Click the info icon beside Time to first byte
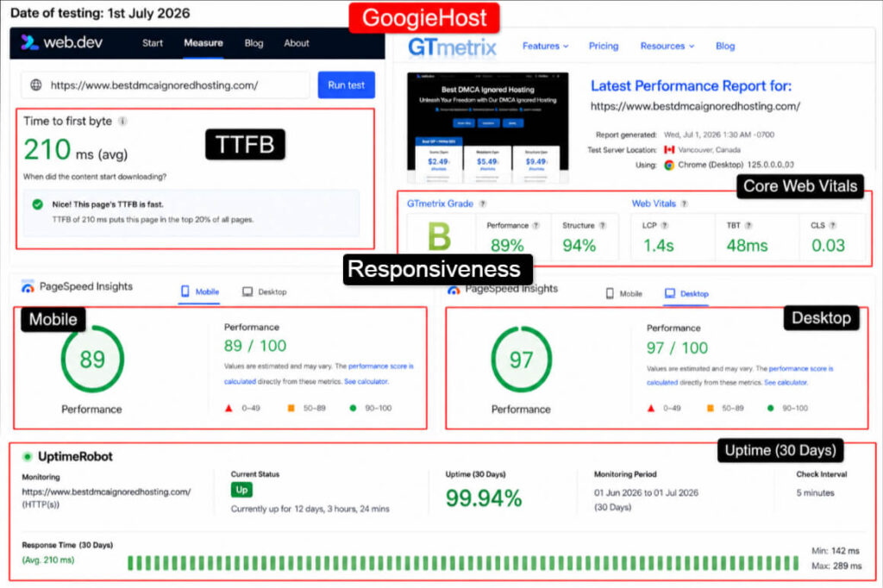The image size is (883, 588). point(122,121)
